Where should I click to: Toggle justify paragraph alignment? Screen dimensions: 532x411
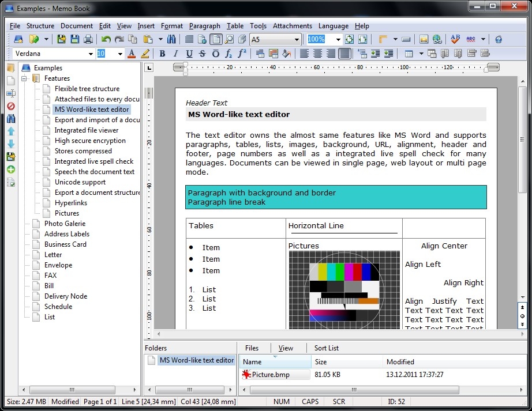344,54
